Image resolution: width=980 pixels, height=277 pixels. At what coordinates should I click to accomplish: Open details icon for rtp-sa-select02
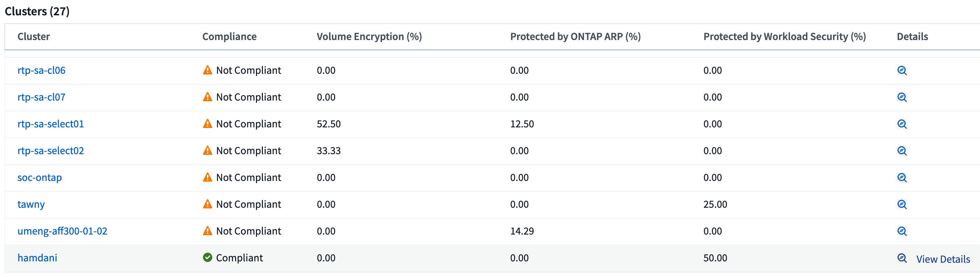(902, 151)
